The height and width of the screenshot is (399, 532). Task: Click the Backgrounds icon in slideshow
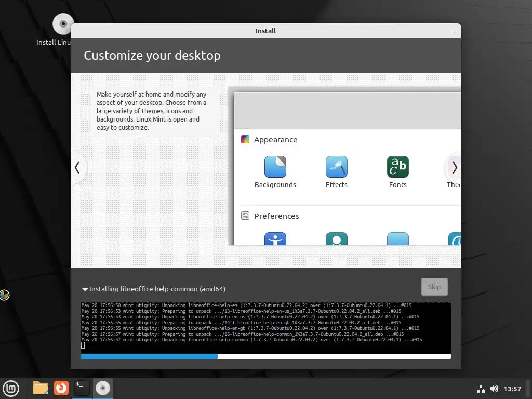click(x=275, y=167)
